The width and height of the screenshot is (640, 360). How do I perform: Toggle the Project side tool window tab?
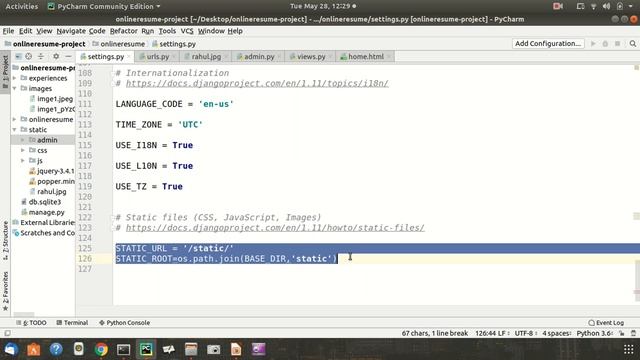coord(5,71)
